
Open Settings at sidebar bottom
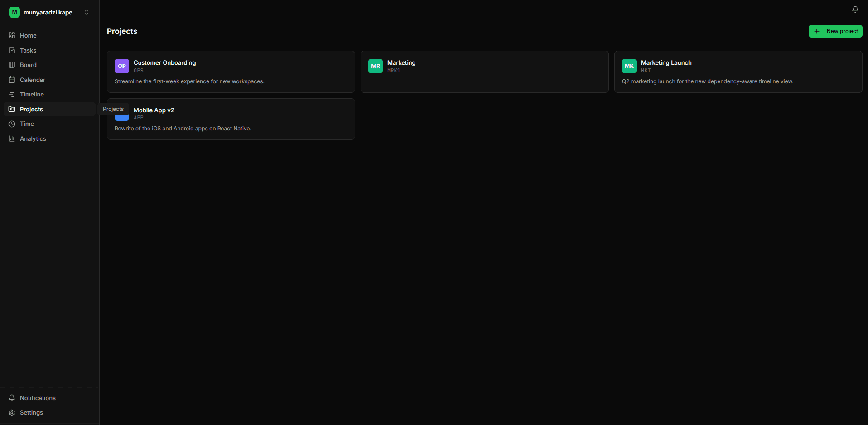[x=49, y=412]
